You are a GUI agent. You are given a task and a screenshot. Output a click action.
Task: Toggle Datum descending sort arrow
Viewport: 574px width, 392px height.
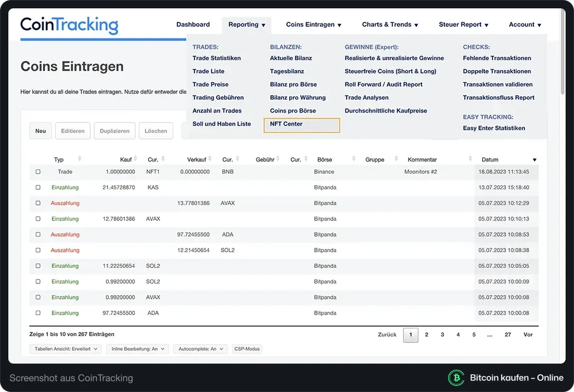(534, 160)
